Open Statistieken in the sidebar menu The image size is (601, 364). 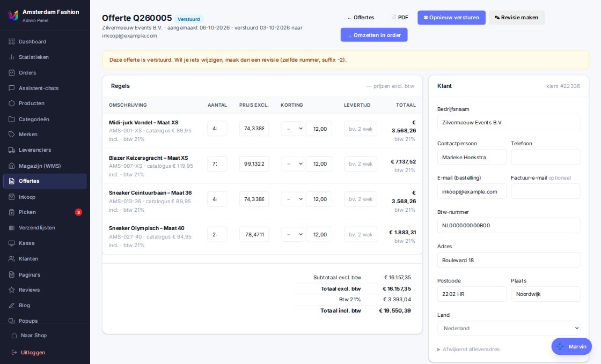coord(45,57)
